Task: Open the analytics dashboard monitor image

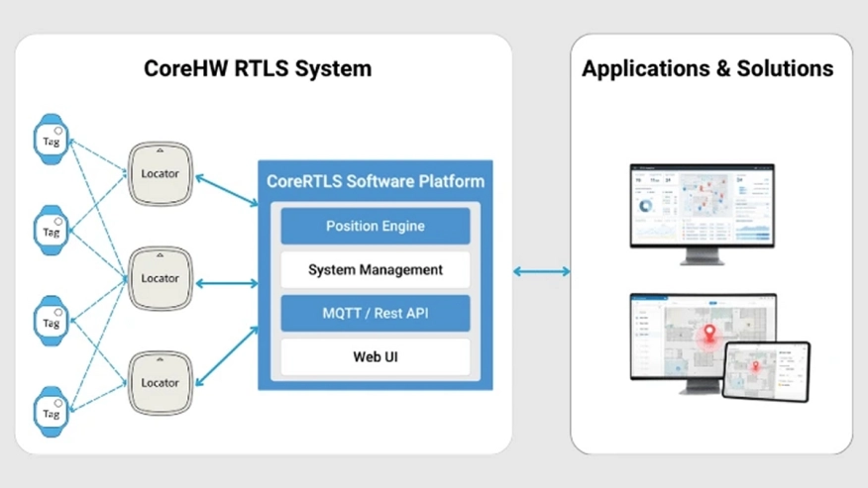Action: 702,207
